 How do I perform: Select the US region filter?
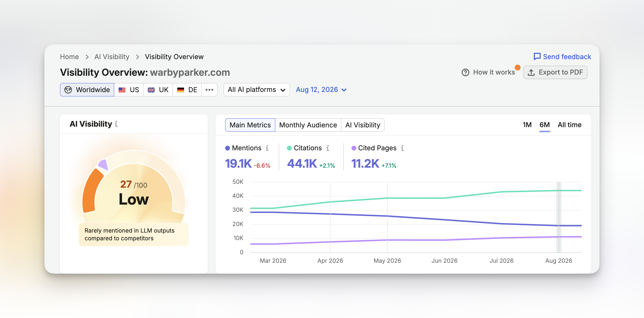(x=129, y=90)
